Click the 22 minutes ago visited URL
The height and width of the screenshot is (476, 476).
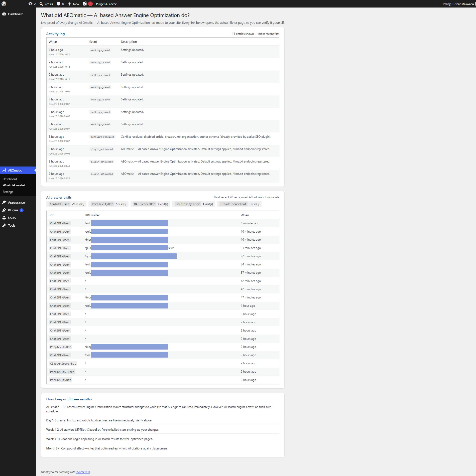131,256
